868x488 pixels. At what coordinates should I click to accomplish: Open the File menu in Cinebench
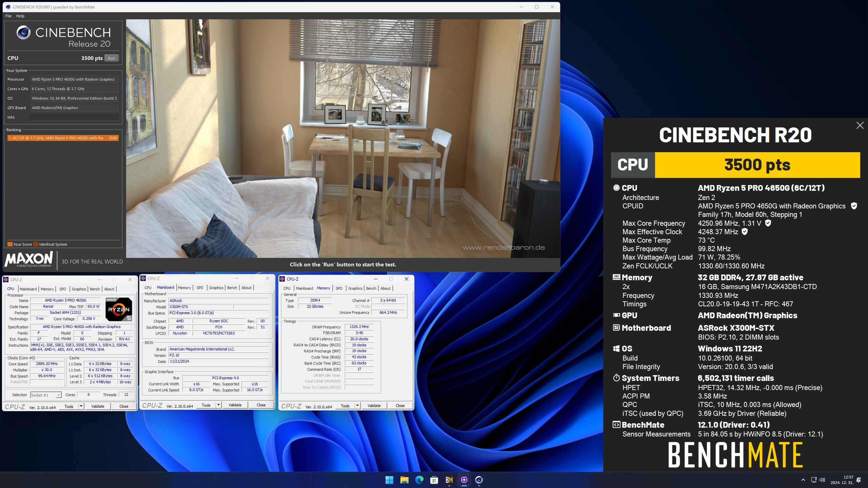pyautogui.click(x=8, y=16)
